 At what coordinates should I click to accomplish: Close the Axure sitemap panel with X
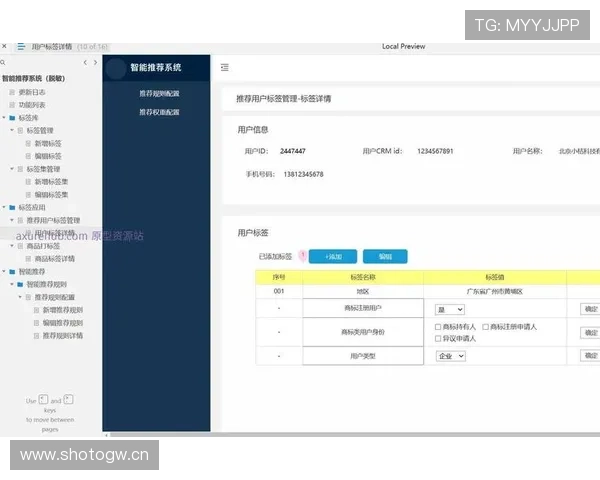tap(4, 46)
